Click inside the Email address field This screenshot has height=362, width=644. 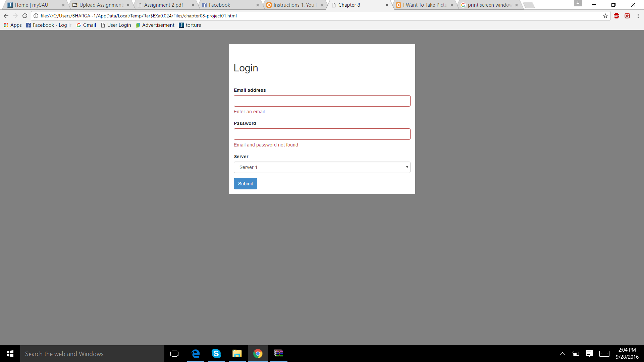[322, 101]
